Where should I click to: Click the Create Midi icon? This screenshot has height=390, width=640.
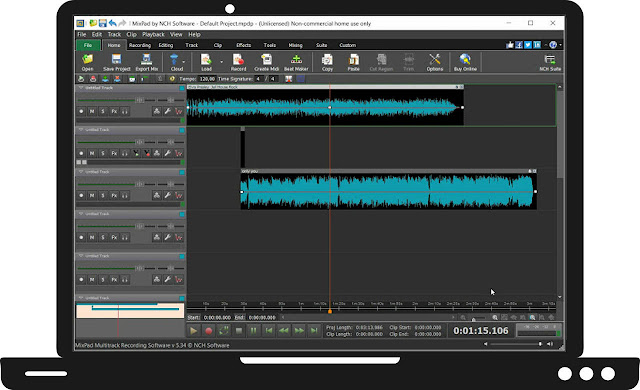tap(266, 60)
